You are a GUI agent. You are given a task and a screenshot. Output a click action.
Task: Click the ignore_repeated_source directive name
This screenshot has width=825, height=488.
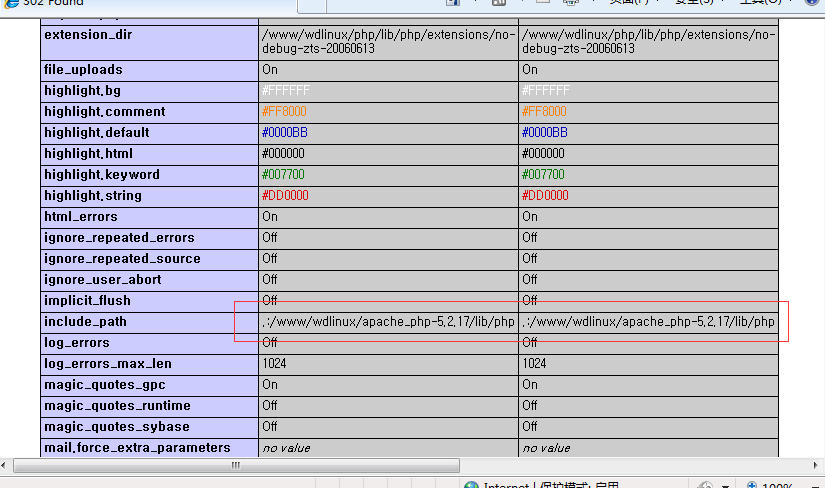[122, 259]
